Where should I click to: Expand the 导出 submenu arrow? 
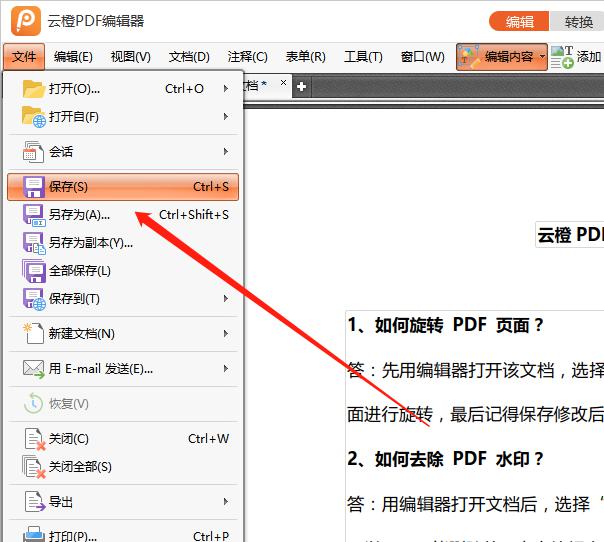[226, 502]
